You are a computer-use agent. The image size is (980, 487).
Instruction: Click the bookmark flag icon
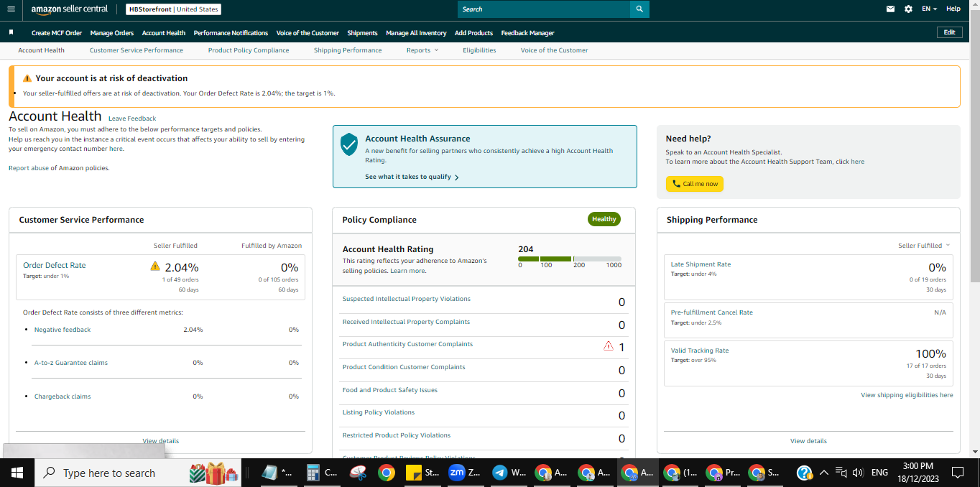click(x=11, y=32)
